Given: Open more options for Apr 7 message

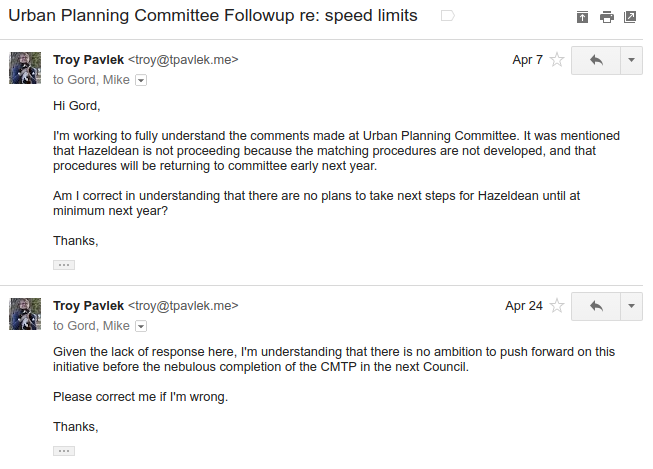Looking at the screenshot, I should [x=631, y=60].
